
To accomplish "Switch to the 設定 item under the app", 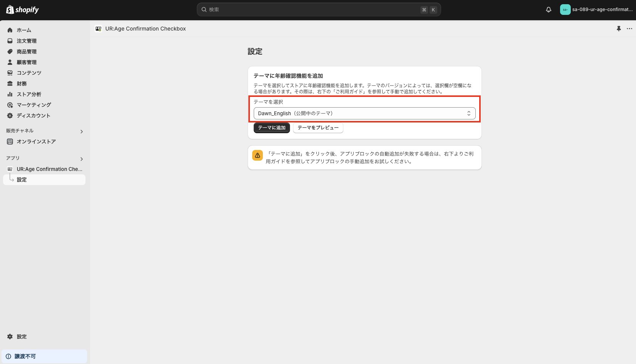I will (21, 179).
